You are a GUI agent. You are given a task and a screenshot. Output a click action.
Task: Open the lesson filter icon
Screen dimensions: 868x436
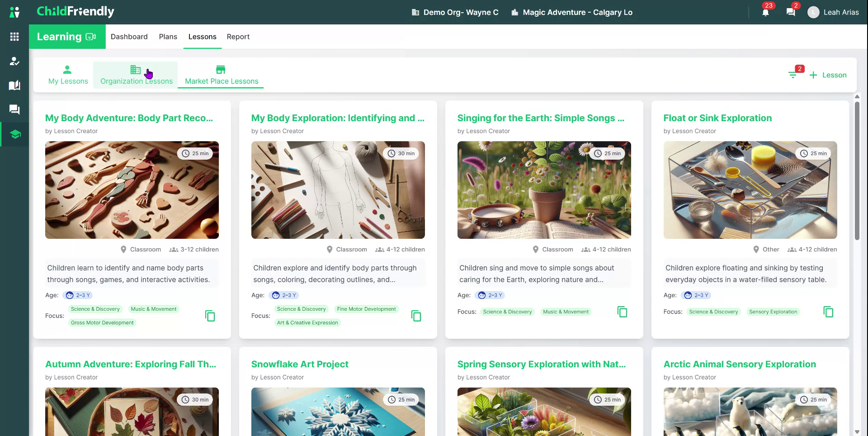[793, 75]
